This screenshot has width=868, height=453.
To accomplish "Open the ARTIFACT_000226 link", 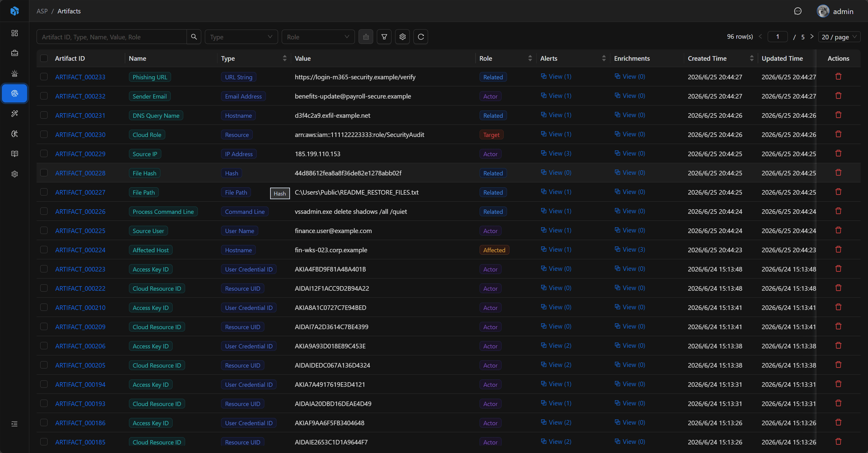I will click(80, 211).
